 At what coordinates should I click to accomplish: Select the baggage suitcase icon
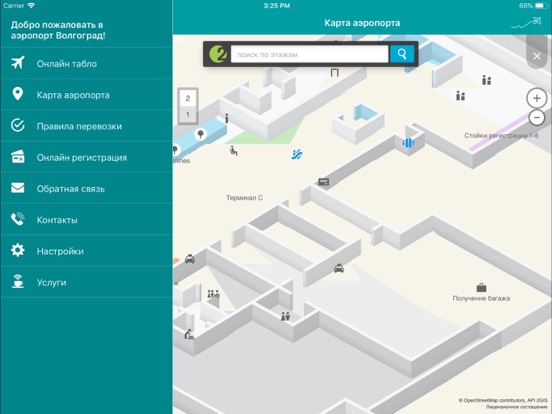click(x=481, y=288)
